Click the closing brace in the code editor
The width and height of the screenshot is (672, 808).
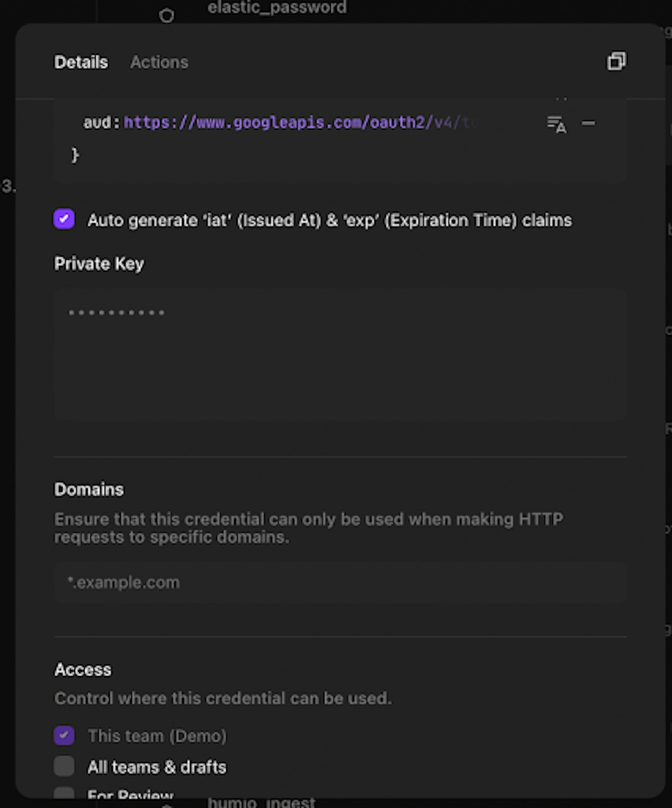75,155
